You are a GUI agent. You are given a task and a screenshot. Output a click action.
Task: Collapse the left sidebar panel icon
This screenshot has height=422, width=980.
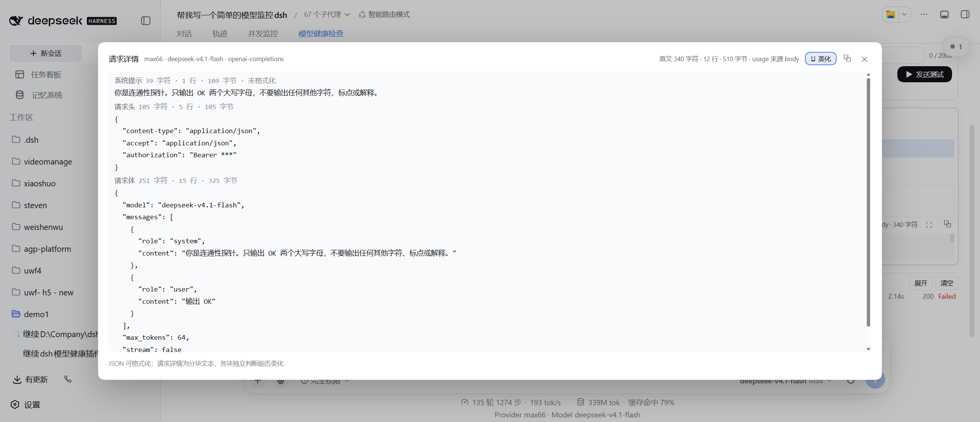point(146,21)
